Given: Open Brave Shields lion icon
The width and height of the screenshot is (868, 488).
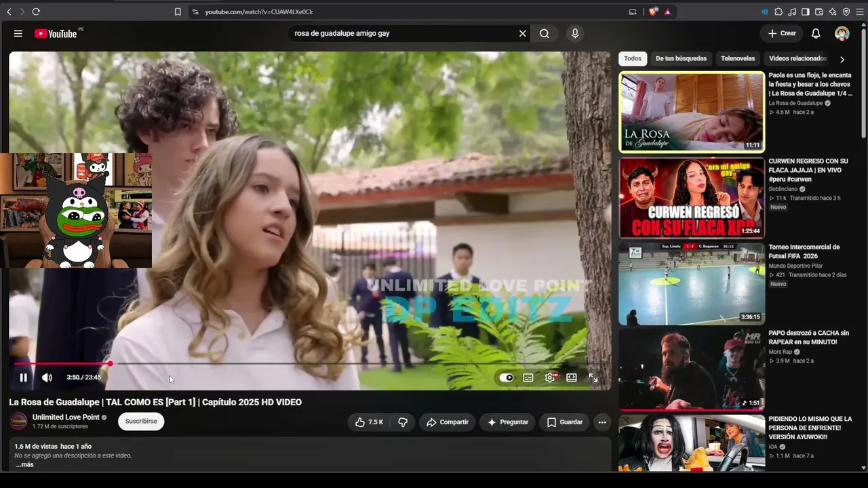Looking at the screenshot, I should click(x=654, y=12).
